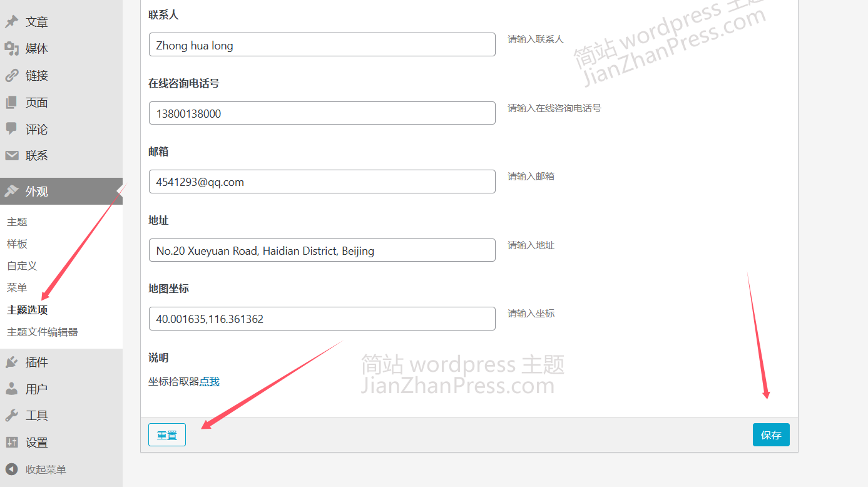Click the envelope icon beside 联系
Viewport: 868px width, 487px height.
pos(11,156)
